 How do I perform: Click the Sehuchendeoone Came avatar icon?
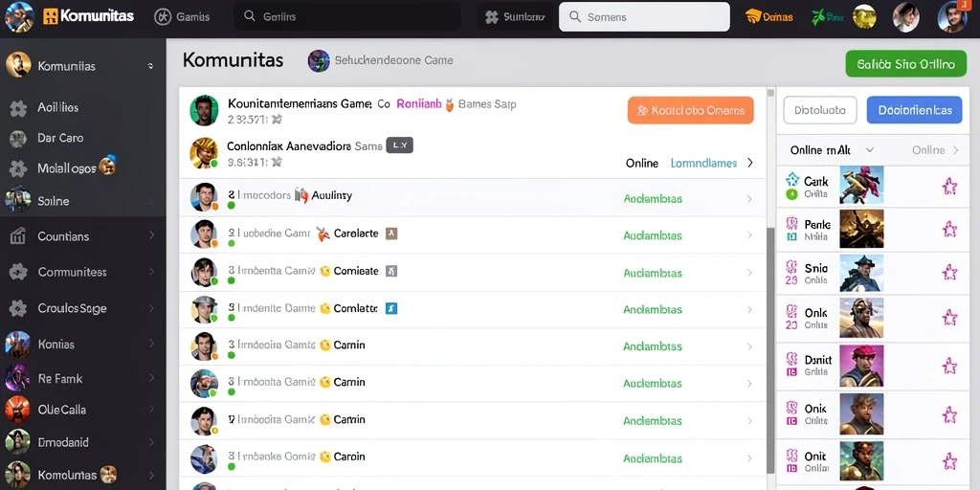click(x=319, y=60)
